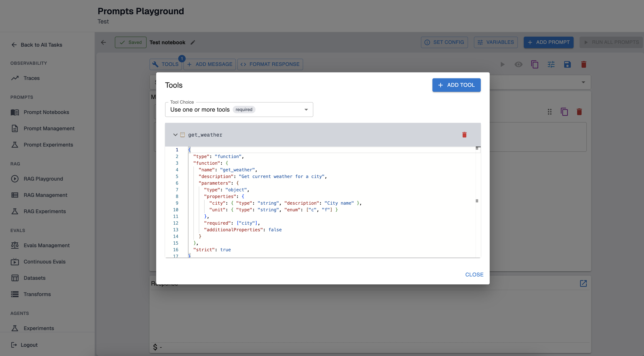644x356 pixels.
Task: Click the ADD TOOL button
Action: click(456, 85)
